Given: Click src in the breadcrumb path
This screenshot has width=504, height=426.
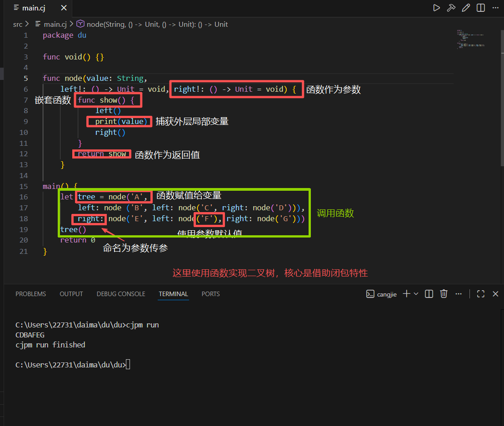Looking at the screenshot, I should click(18, 25).
